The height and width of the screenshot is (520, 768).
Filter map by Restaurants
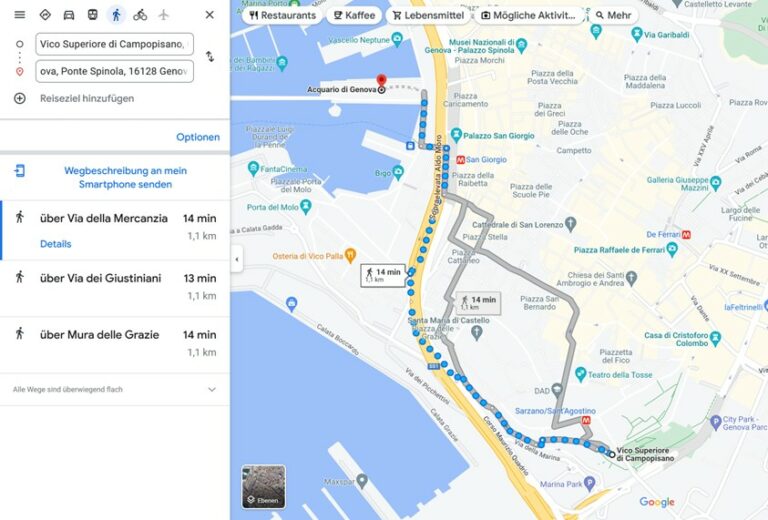(282, 16)
